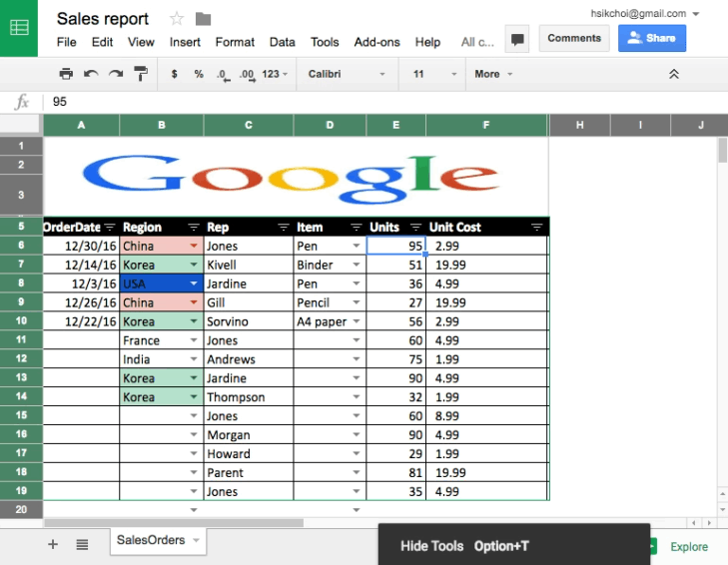This screenshot has width=728, height=565.
Task: Select the paint format tool
Action: click(x=140, y=74)
